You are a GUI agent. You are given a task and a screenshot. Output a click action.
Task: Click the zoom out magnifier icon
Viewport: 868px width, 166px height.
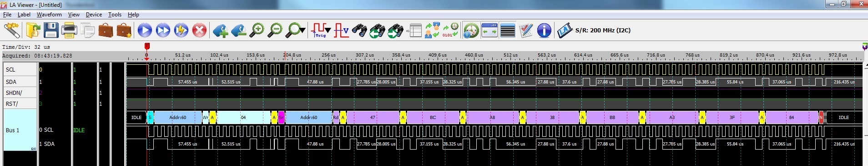(275, 31)
